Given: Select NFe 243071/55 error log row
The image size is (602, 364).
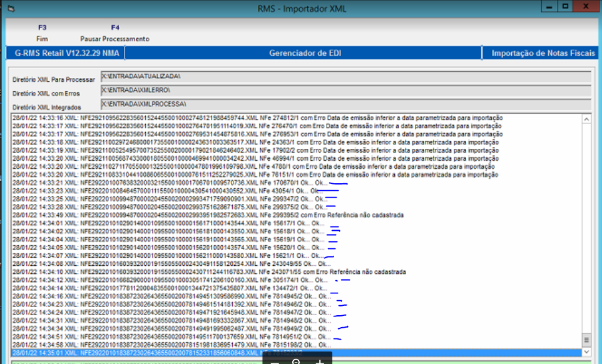Looking at the screenshot, I should 297,271.
